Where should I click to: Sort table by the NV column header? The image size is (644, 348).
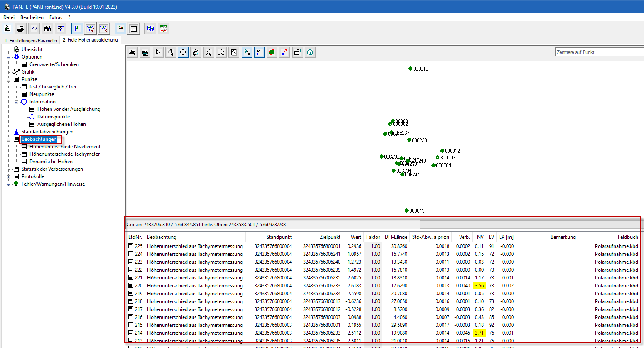coord(480,237)
